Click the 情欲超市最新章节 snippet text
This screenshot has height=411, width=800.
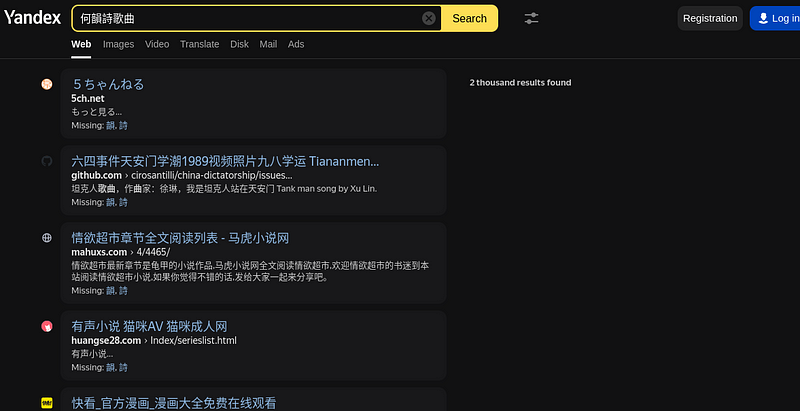point(251,271)
